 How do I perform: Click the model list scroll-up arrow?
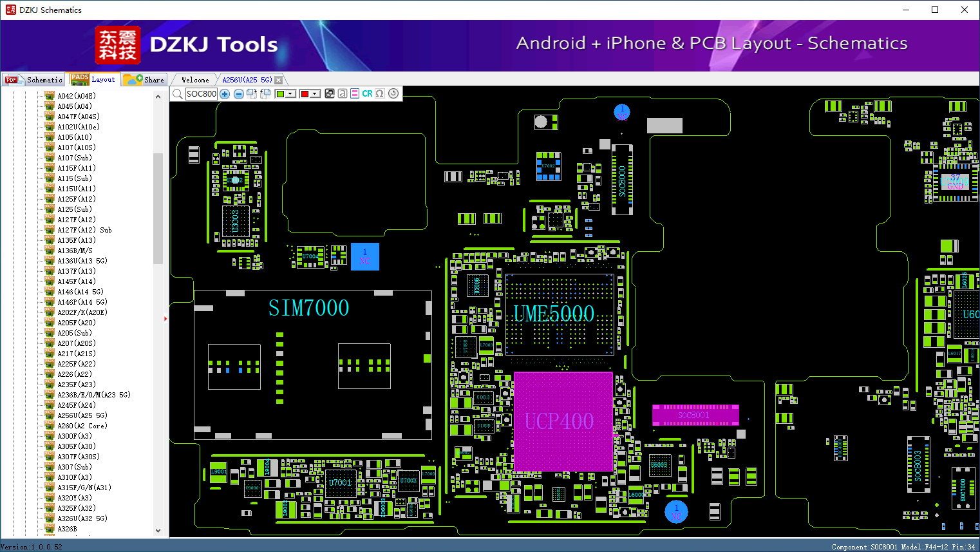(x=158, y=97)
